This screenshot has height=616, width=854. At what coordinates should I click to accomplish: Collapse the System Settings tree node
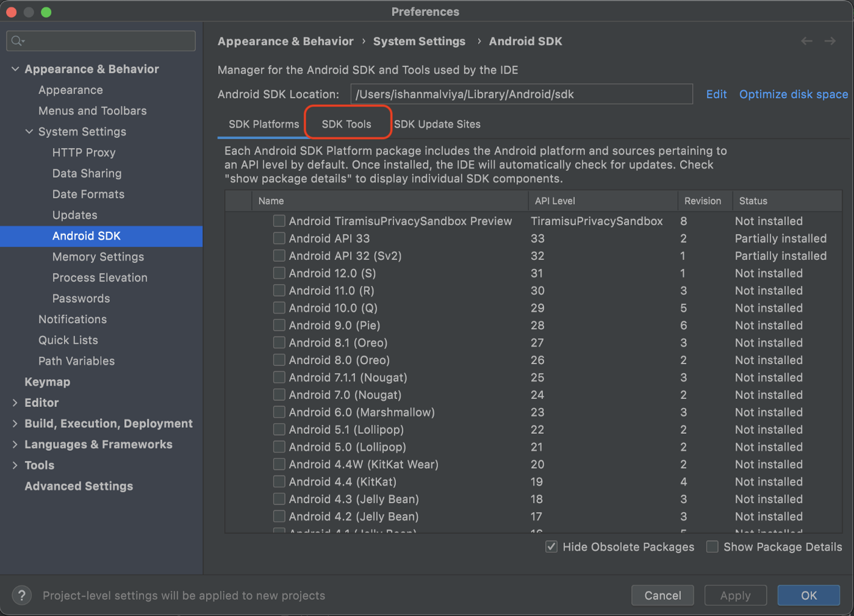29,131
